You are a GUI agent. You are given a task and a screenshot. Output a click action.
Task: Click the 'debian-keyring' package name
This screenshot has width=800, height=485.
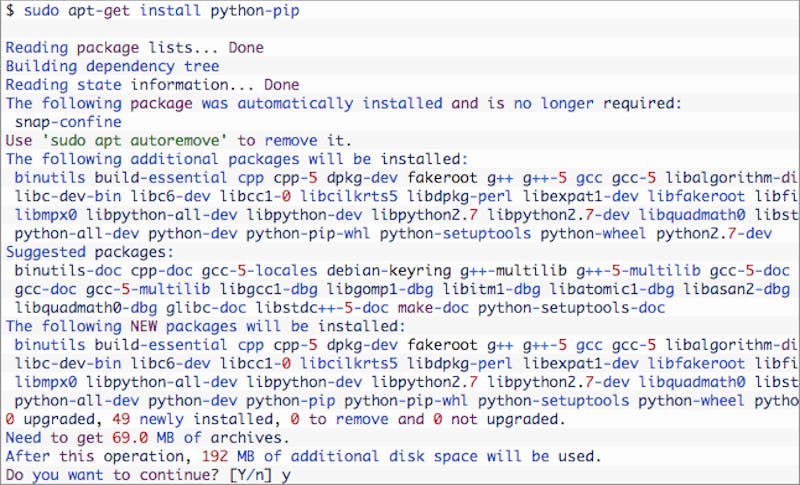(389, 271)
